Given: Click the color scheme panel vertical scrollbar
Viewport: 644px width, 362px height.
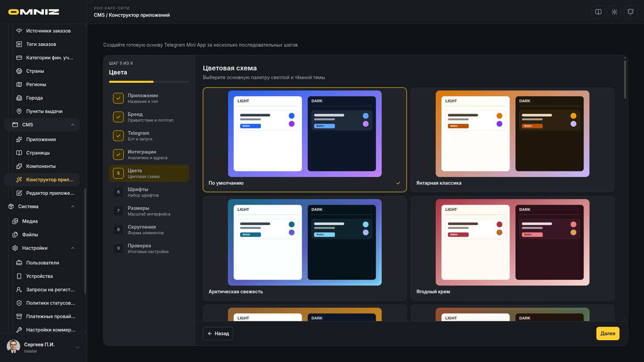Looking at the screenshot, I should tap(625, 80).
